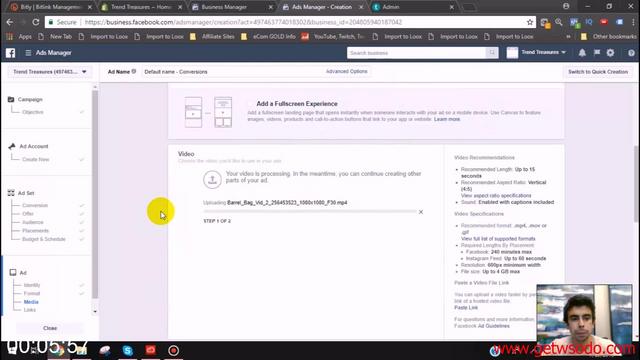The height and width of the screenshot is (360, 640).
Task: Click the Close button in sidebar
Action: 50,328
